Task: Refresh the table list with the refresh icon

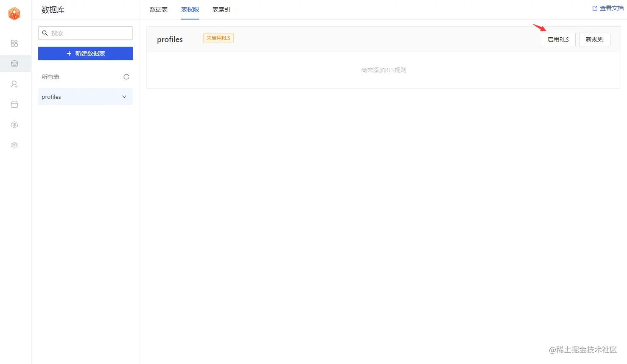Action: (x=126, y=77)
